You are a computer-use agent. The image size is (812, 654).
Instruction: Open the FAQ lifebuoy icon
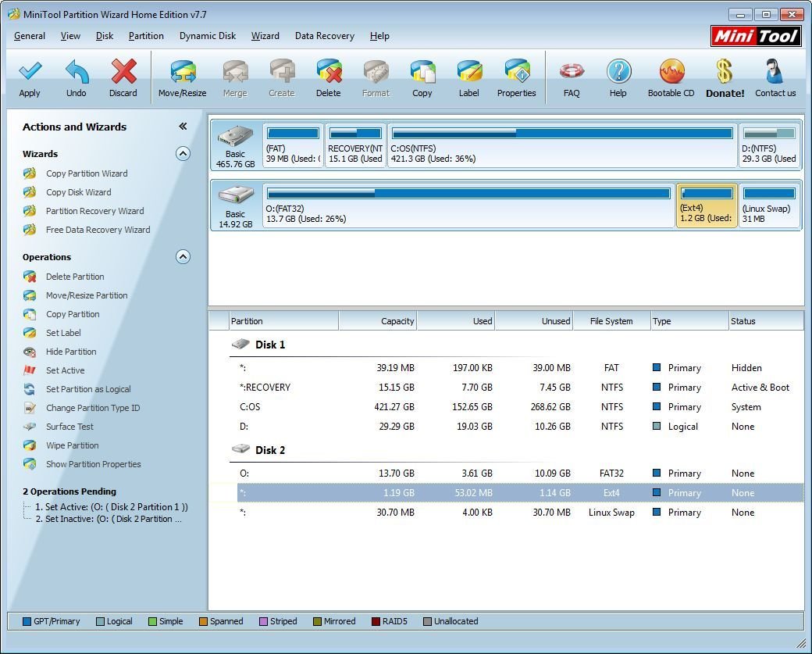572,71
